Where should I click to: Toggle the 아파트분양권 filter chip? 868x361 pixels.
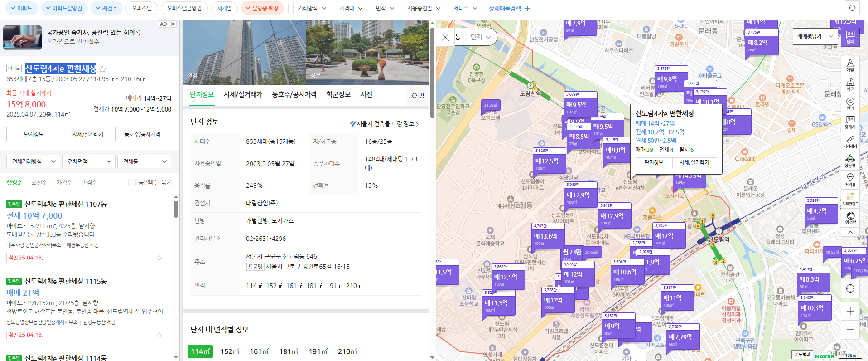[64, 8]
